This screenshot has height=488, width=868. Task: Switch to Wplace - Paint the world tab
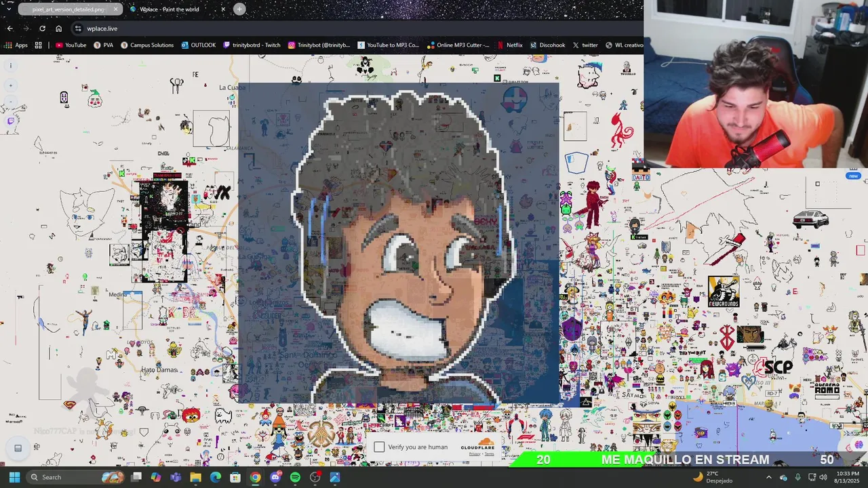[178, 9]
